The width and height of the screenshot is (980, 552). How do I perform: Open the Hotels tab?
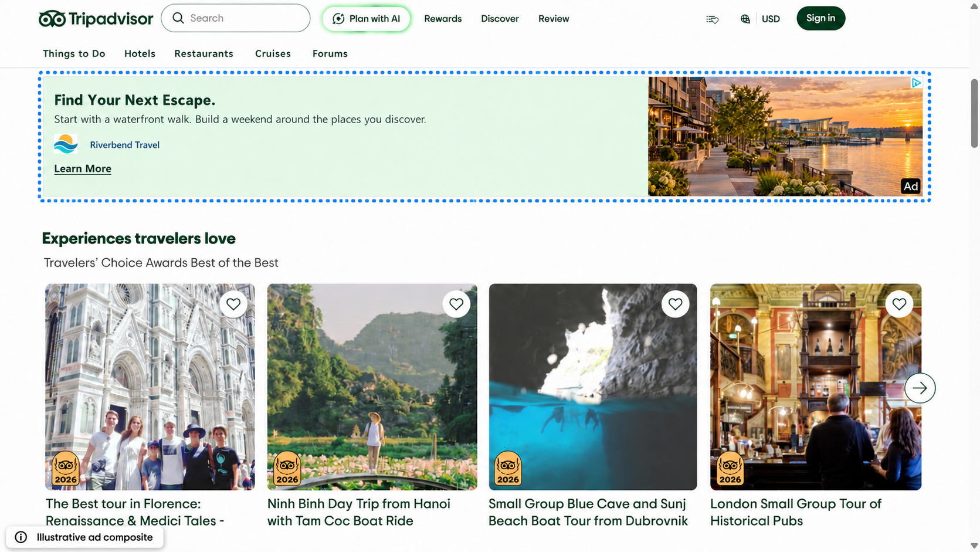coord(140,53)
